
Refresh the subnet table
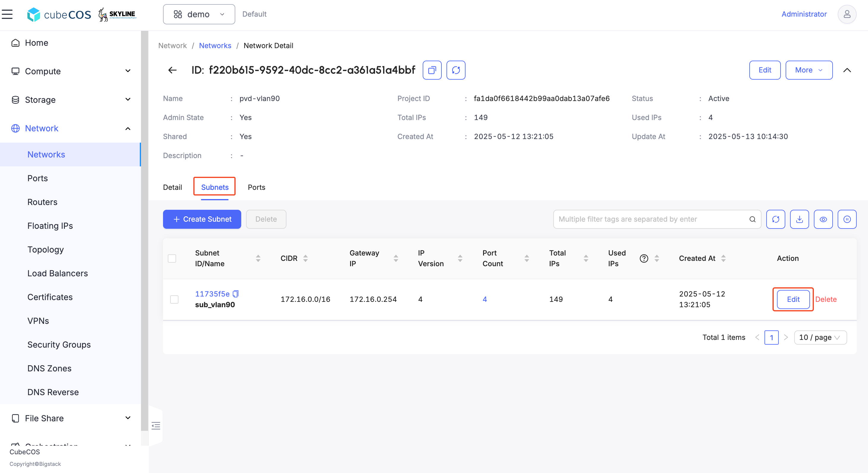click(x=776, y=219)
